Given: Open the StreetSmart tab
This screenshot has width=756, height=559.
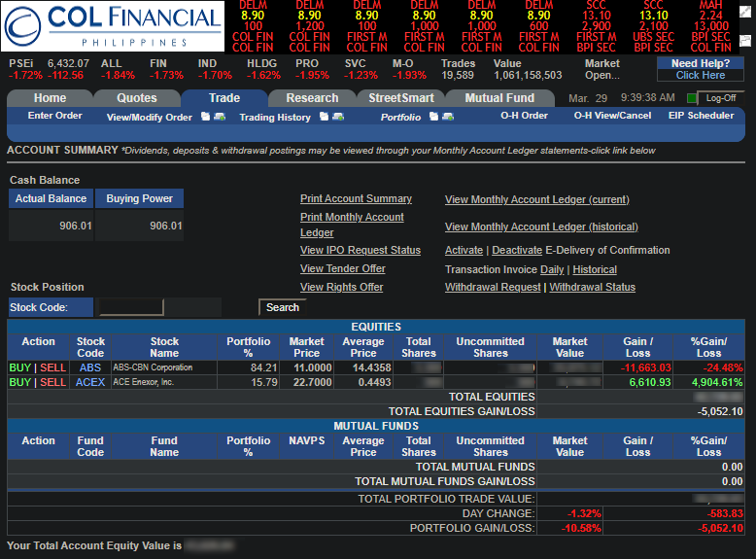Looking at the screenshot, I should tap(401, 98).
